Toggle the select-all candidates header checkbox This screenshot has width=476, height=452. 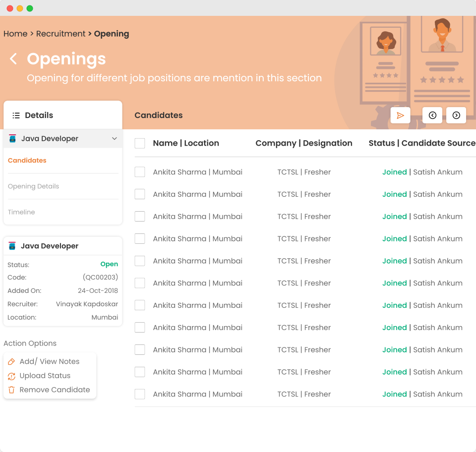tap(140, 143)
